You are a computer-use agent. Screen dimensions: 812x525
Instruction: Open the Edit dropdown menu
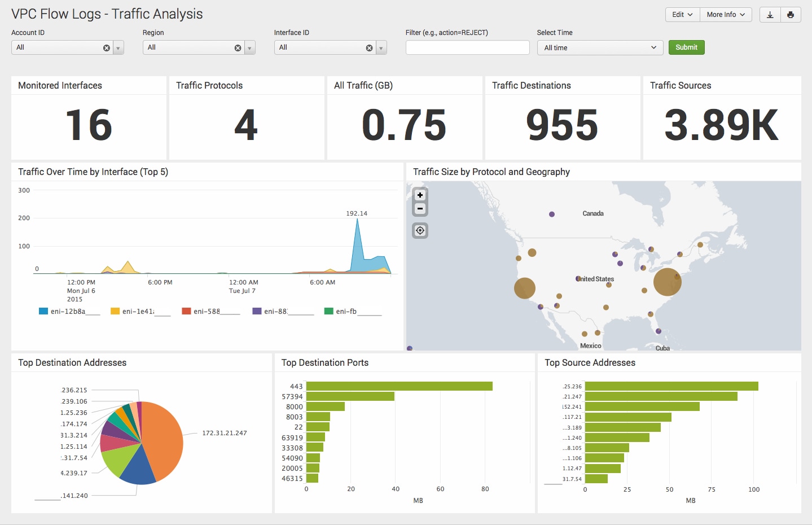click(682, 15)
